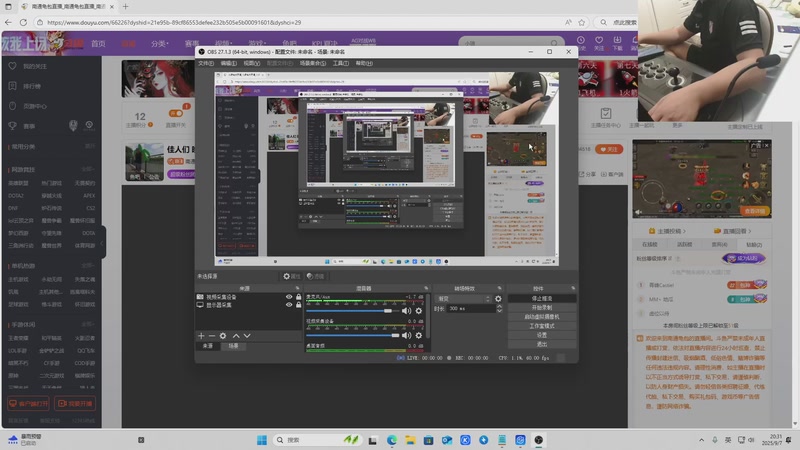Go to 首页 in Douyu top navigation
The image size is (800, 450).
(98, 44)
